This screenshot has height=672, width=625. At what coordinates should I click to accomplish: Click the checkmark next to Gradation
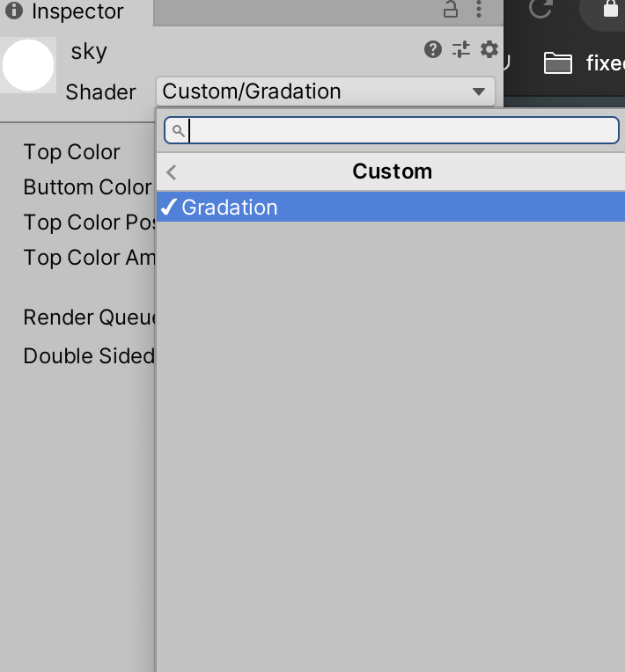click(169, 207)
